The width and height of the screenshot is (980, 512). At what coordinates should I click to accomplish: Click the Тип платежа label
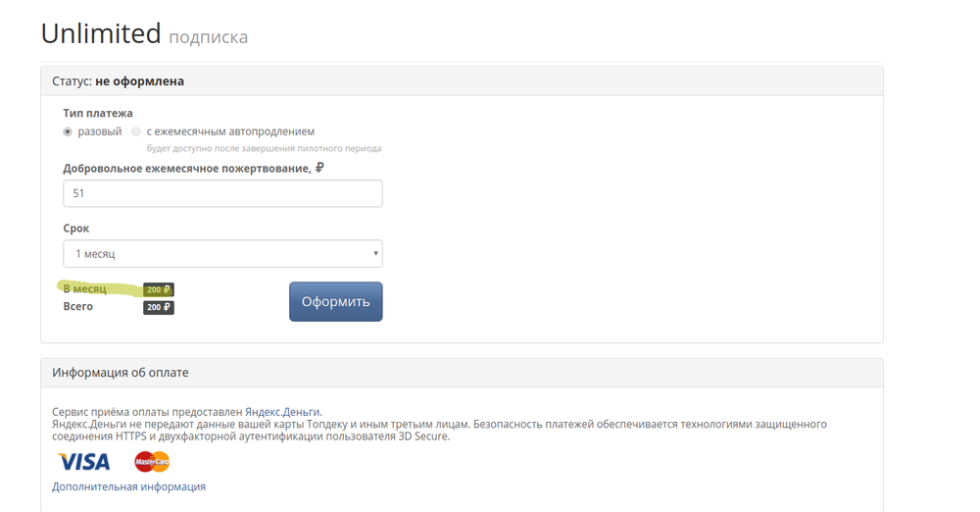98,114
